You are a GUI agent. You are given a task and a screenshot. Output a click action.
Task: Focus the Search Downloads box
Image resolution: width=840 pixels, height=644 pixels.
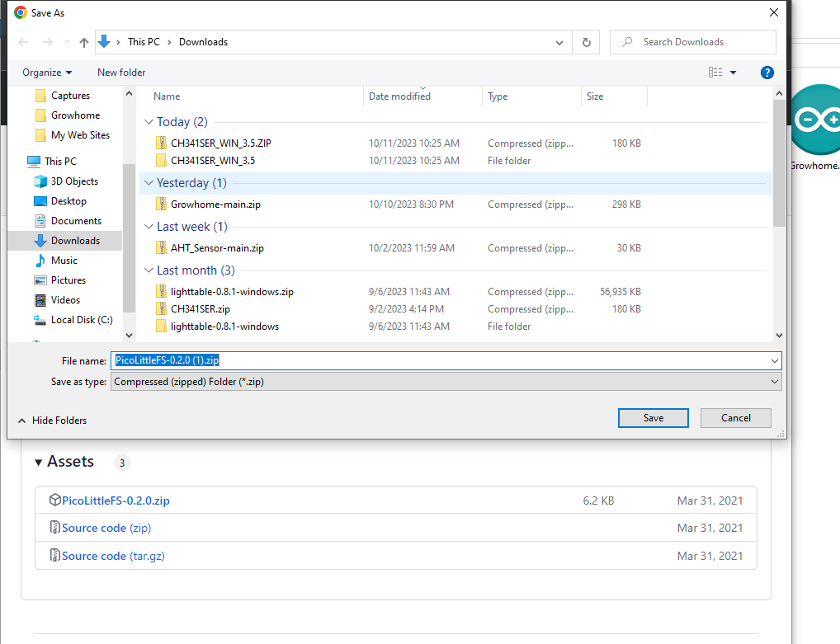click(692, 42)
